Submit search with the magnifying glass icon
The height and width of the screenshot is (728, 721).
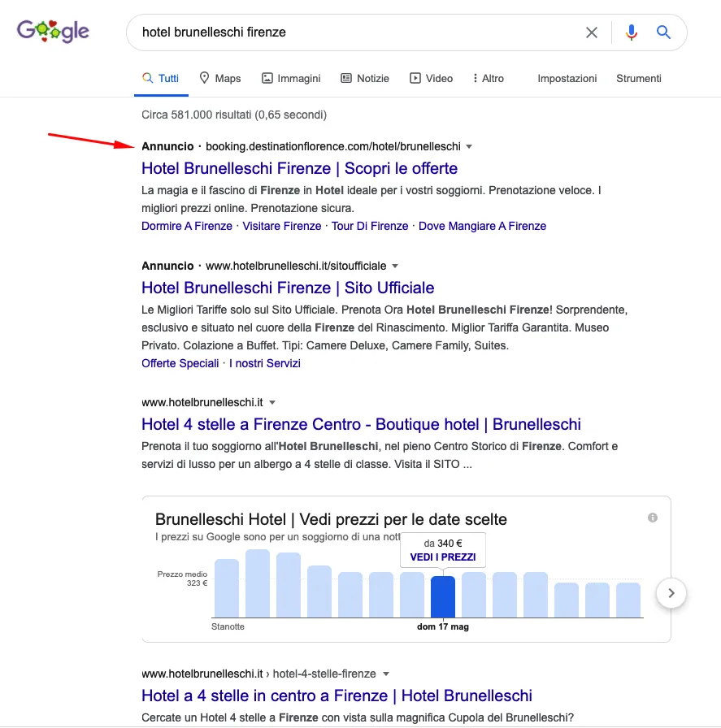[x=663, y=32]
